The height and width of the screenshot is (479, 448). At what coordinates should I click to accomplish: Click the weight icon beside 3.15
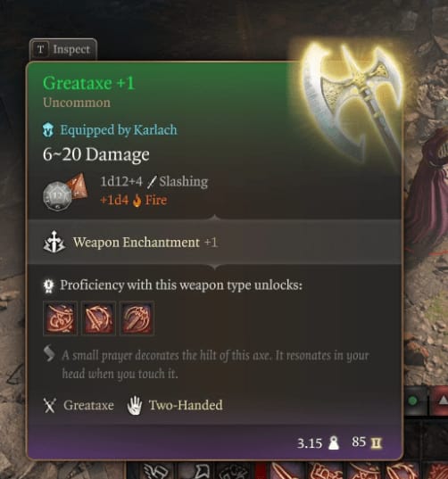(x=334, y=443)
